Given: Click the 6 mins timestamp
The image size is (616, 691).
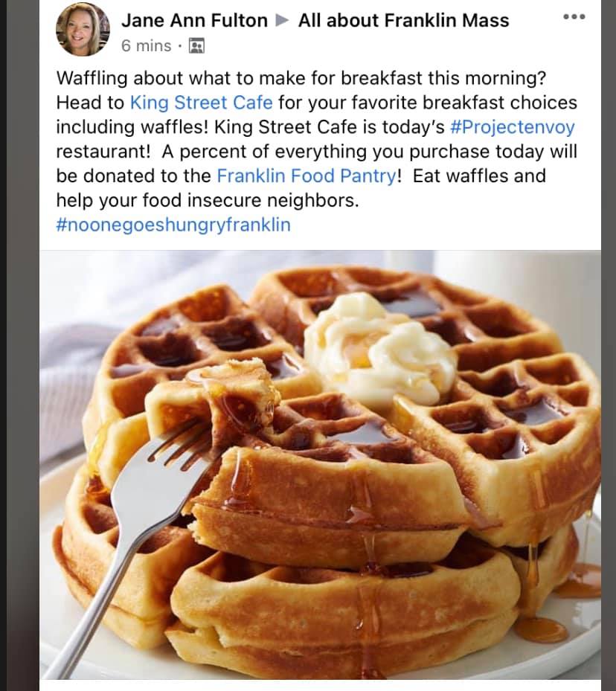Looking at the screenshot, I should click(146, 46).
